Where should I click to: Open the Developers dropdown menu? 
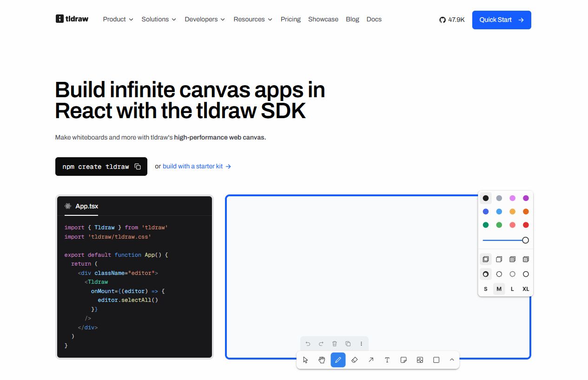click(x=205, y=19)
